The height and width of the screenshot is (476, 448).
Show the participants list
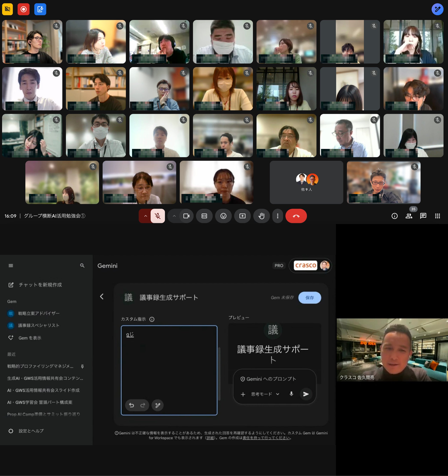409,216
